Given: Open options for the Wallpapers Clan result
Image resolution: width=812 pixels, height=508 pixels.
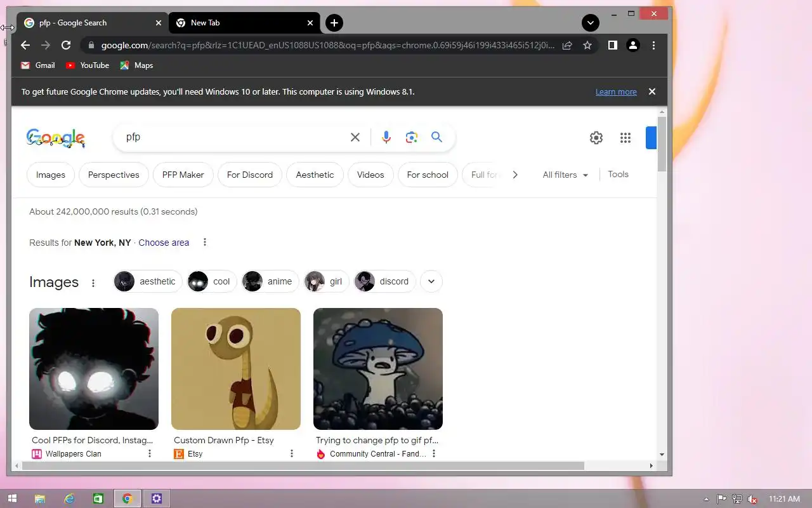Looking at the screenshot, I should click(x=150, y=453).
